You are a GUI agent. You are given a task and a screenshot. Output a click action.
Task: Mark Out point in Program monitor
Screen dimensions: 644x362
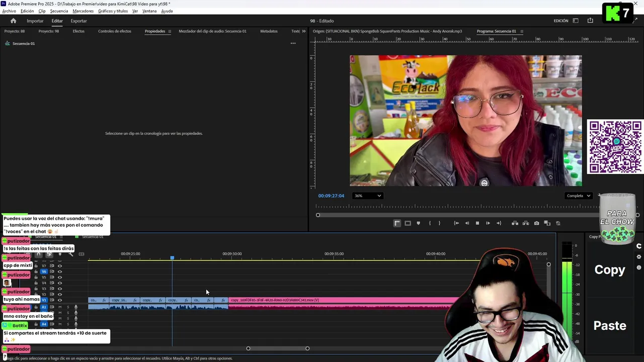tap(439, 223)
